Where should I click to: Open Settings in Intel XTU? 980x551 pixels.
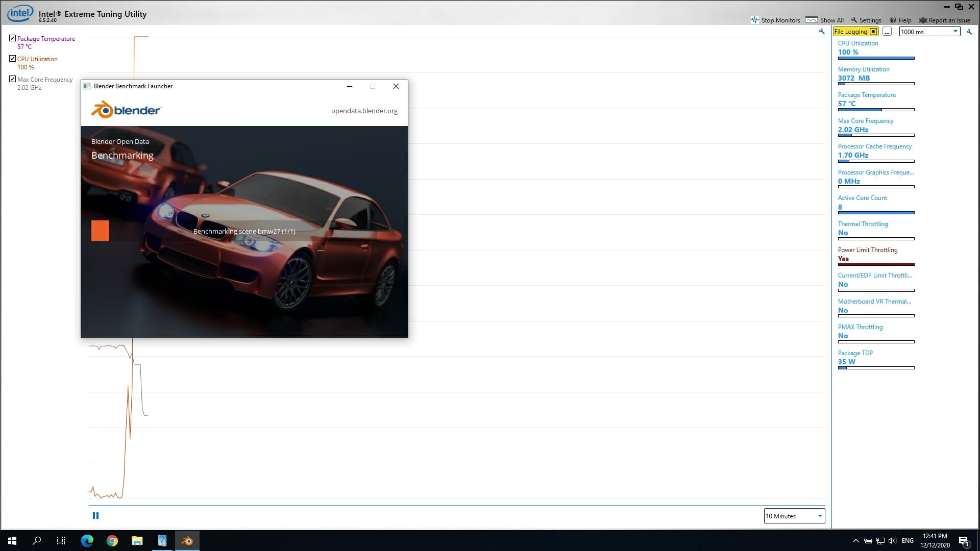(866, 20)
